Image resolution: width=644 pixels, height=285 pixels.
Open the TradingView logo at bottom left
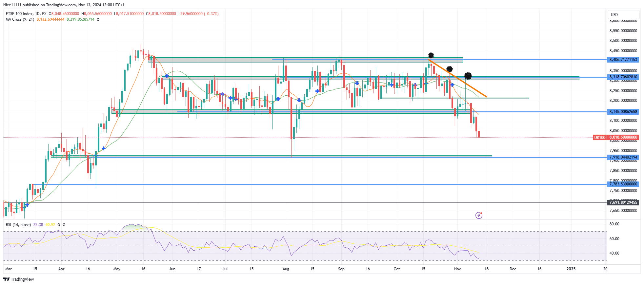point(19,279)
